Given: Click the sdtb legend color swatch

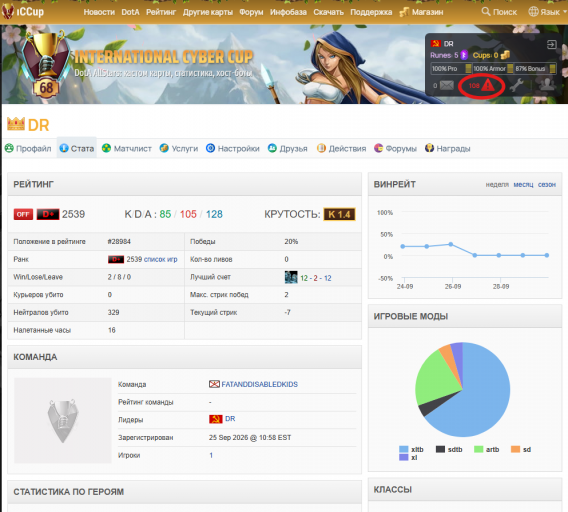Looking at the screenshot, I should click(440, 449).
